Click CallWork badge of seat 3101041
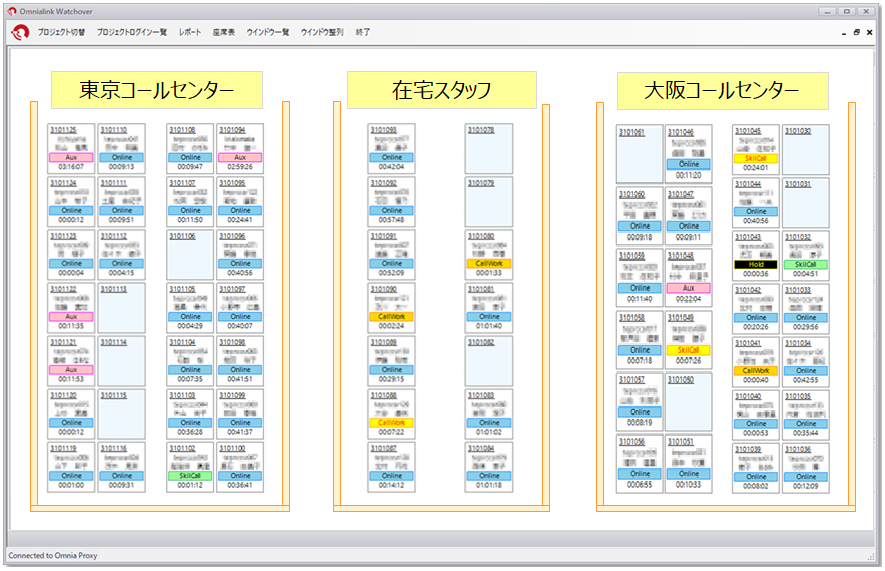The height and width of the screenshot is (571, 885). coord(756,371)
